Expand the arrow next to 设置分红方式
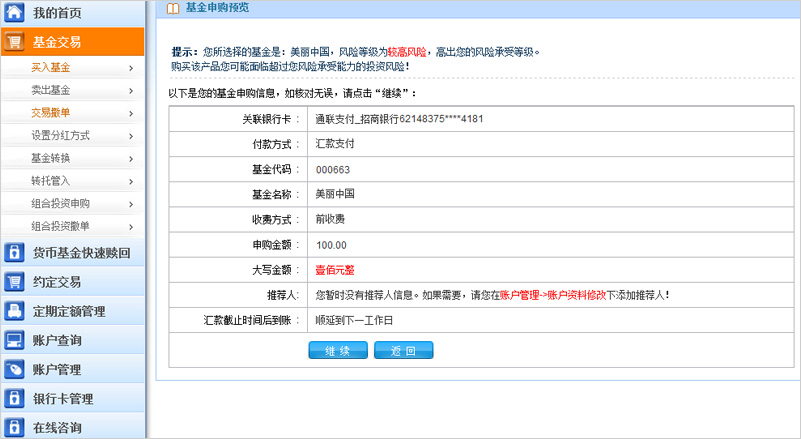Viewport: 801px width, 439px height. [x=131, y=135]
